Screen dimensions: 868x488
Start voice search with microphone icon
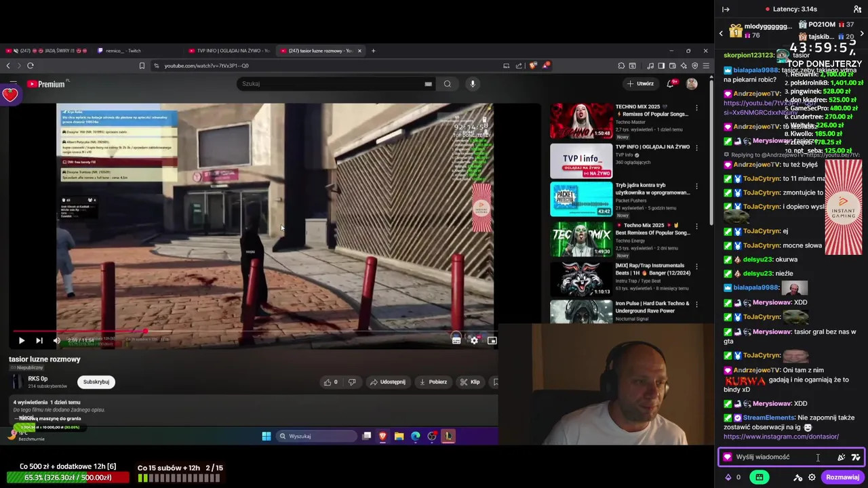(473, 84)
